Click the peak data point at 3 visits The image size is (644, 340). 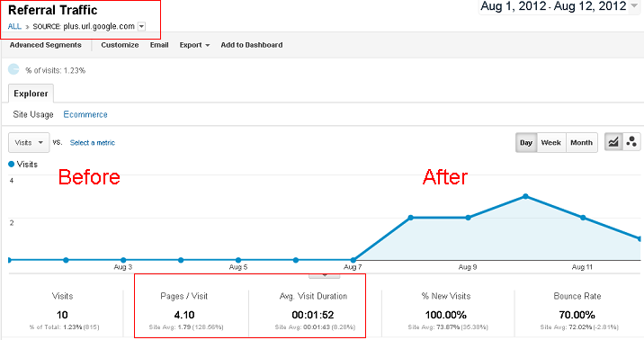click(525, 196)
